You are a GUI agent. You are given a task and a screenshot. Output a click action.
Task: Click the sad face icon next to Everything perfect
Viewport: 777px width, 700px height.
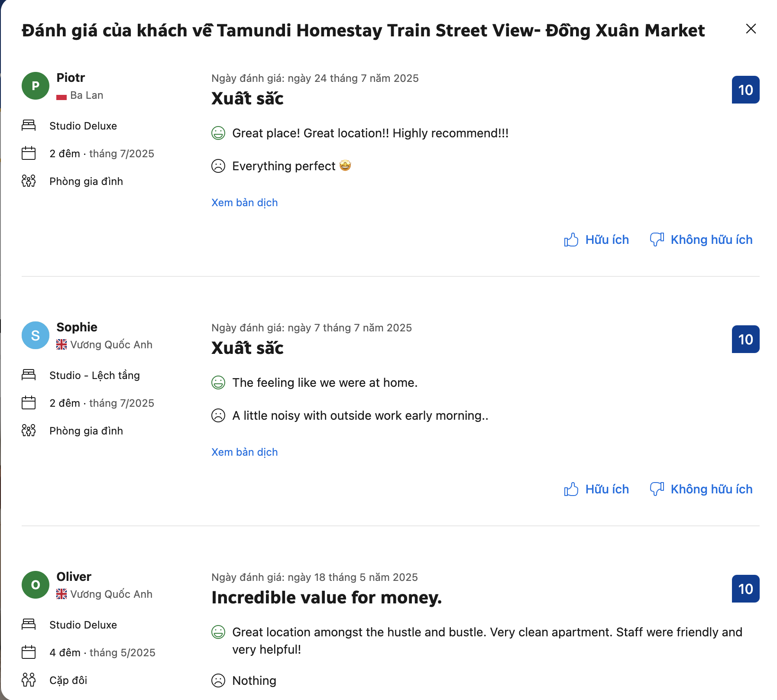coord(218,166)
